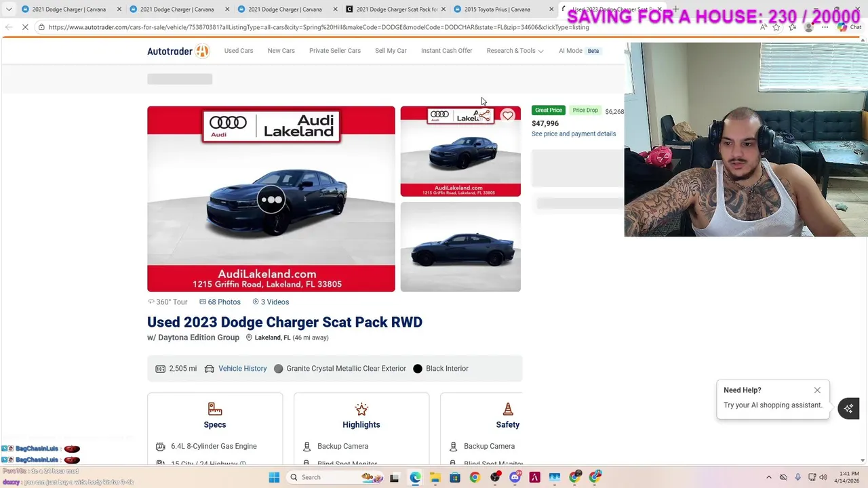Close the Need Help popup

pyautogui.click(x=817, y=390)
